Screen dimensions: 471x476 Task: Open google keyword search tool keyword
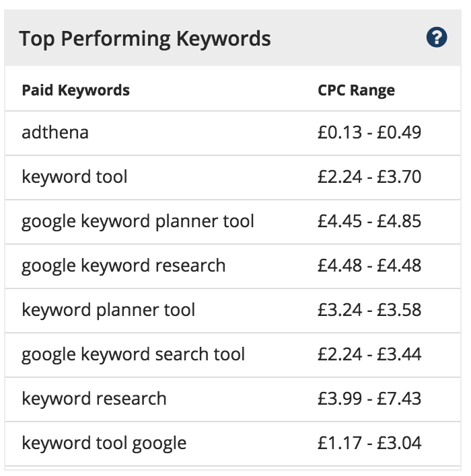tap(133, 354)
